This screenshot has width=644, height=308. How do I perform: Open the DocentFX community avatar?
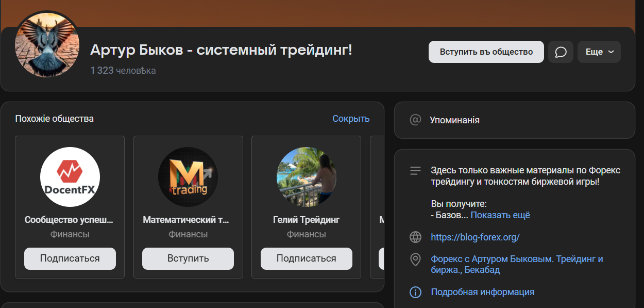pyautogui.click(x=70, y=176)
